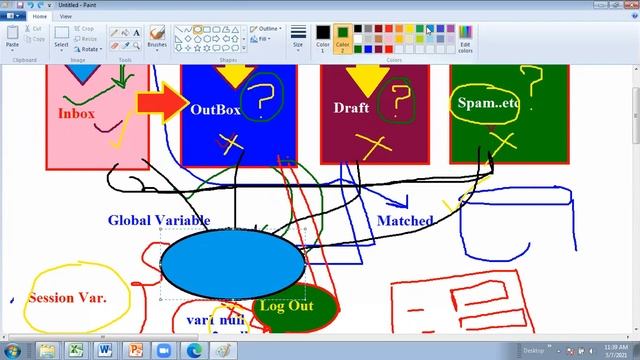Switch to the View ribbon tab
The height and width of the screenshot is (360, 640).
tap(66, 16)
